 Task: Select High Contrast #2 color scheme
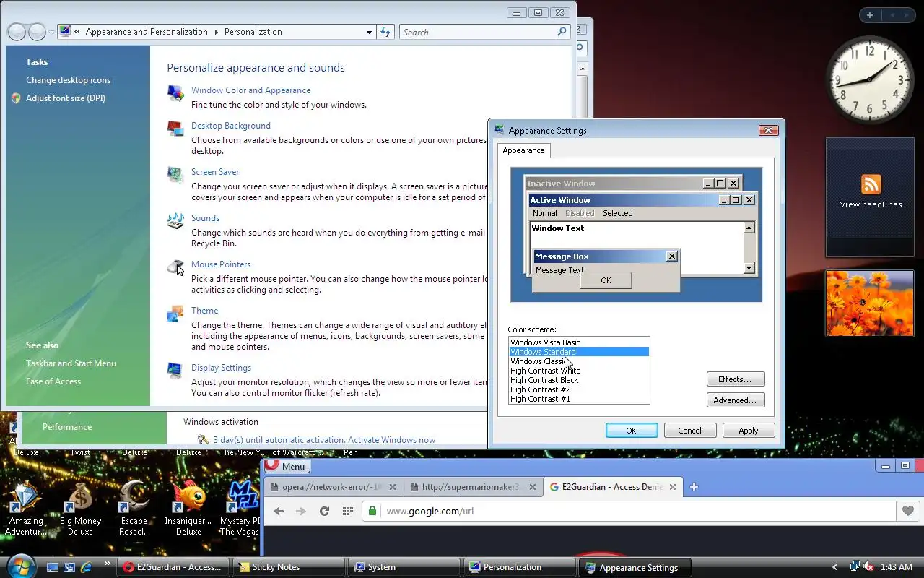579,389
